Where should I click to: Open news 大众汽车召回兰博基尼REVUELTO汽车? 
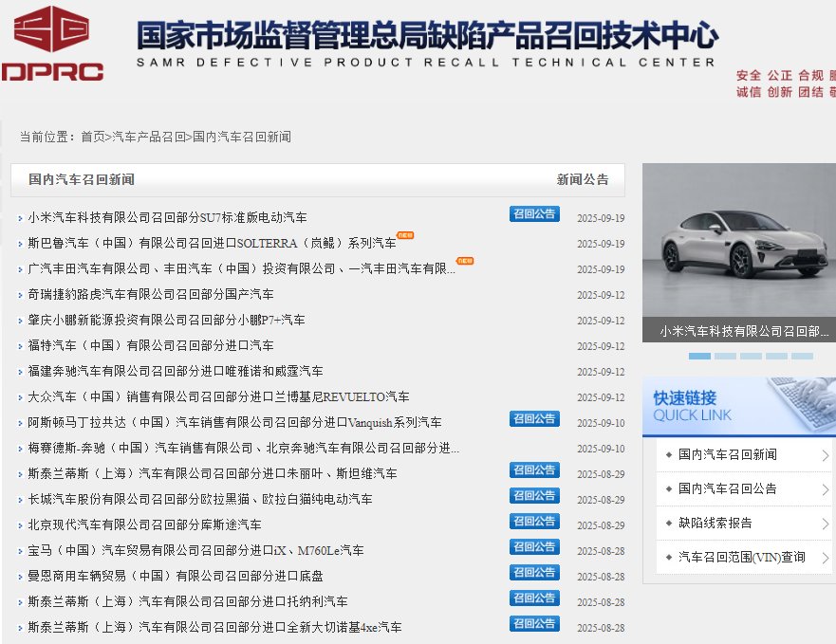pyautogui.click(x=218, y=396)
